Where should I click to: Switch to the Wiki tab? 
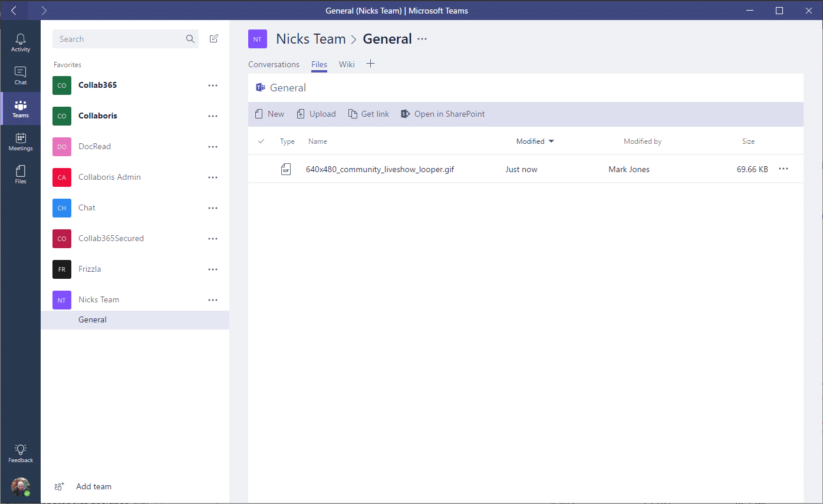pos(347,64)
